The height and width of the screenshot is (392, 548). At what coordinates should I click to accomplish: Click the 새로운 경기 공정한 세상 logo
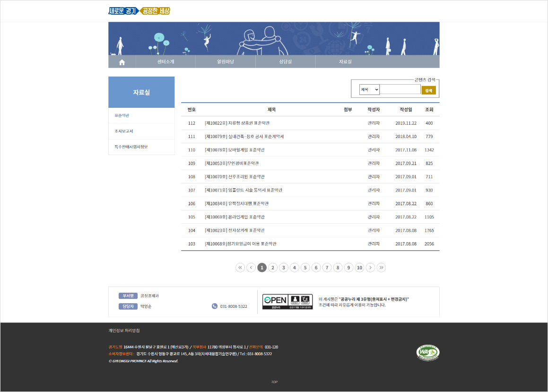[x=139, y=11]
